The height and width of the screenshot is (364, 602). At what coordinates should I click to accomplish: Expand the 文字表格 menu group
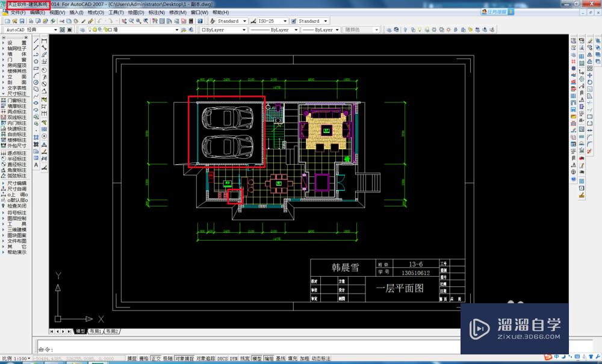(14, 88)
